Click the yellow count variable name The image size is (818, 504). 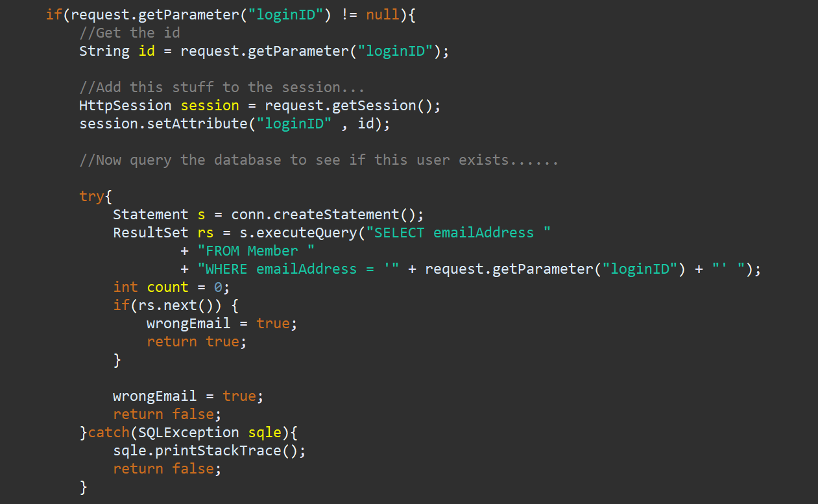coord(167,287)
